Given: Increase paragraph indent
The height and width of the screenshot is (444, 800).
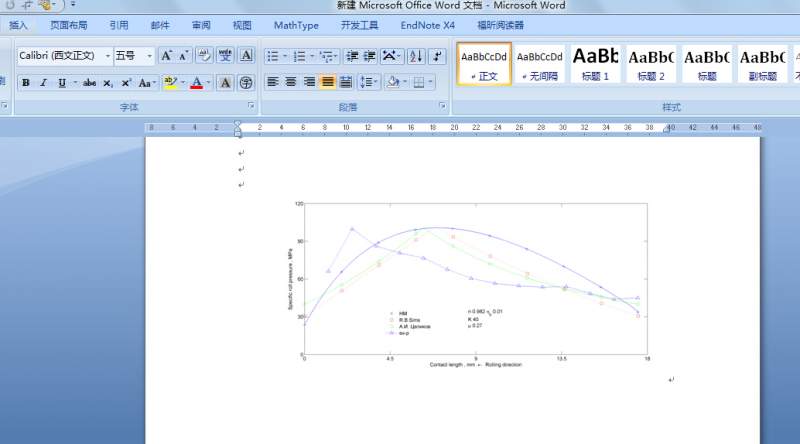Looking at the screenshot, I should point(369,56).
